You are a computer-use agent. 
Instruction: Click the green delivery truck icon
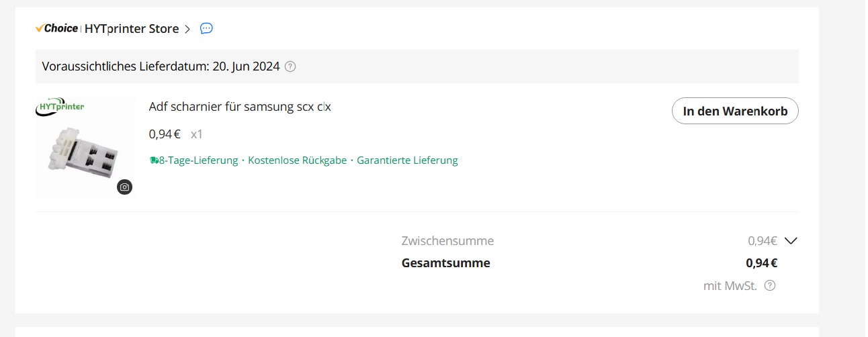coord(154,160)
